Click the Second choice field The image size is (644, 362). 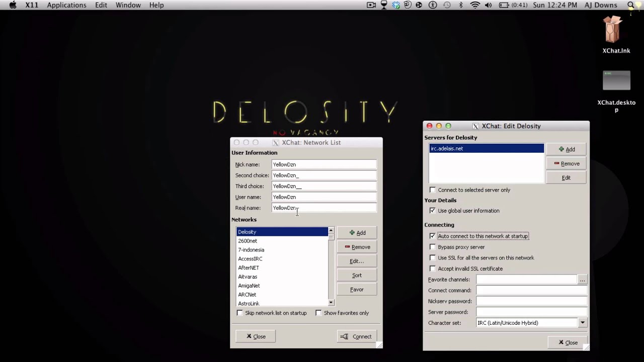tap(324, 175)
